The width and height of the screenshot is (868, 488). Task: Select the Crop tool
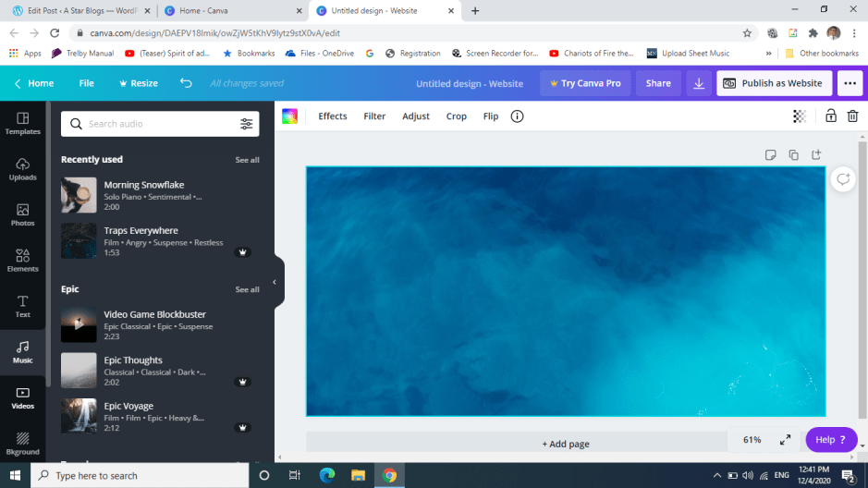click(x=456, y=116)
